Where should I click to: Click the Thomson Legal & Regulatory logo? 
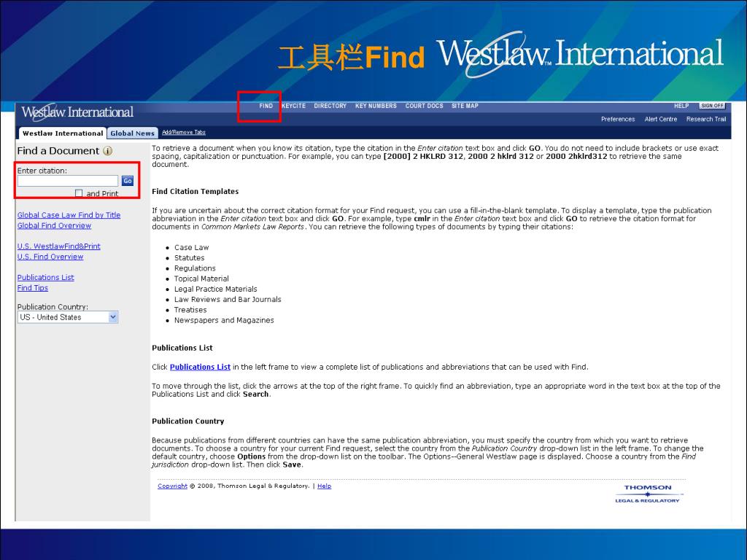pyautogui.click(x=647, y=494)
